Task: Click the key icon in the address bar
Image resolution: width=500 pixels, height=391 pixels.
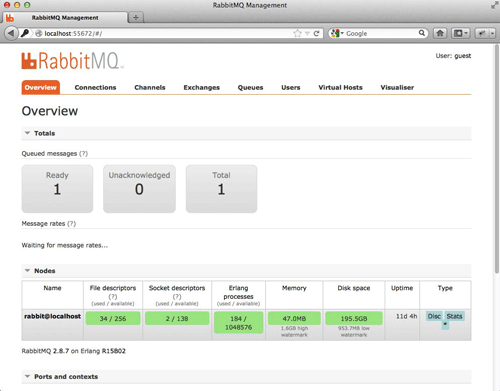Action: point(25,33)
